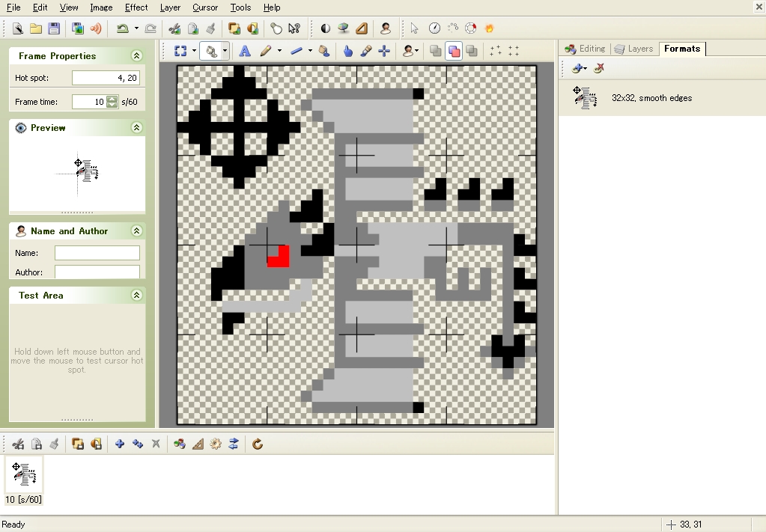Viewport: 766px width, 532px height.
Task: Open a file via folder icon
Action: pyautogui.click(x=36, y=28)
